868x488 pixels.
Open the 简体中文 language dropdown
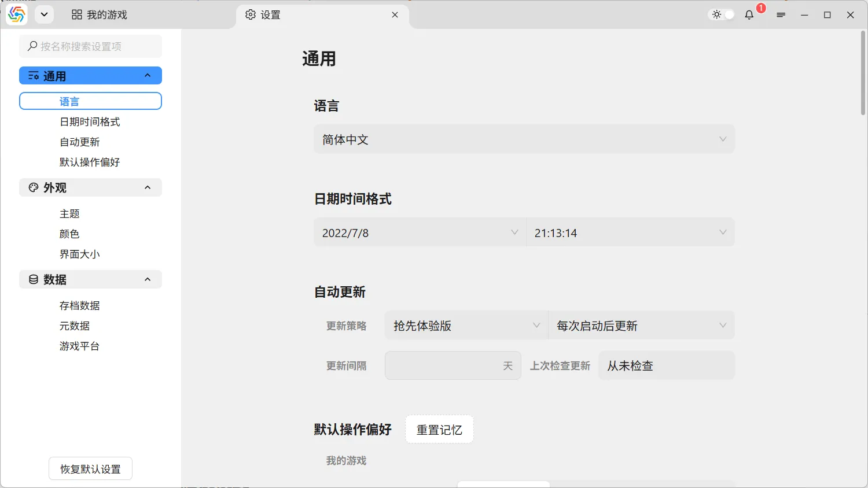pyautogui.click(x=524, y=139)
